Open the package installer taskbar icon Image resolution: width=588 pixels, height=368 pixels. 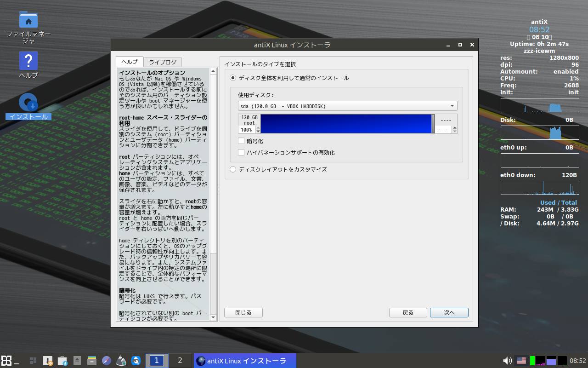click(48, 361)
